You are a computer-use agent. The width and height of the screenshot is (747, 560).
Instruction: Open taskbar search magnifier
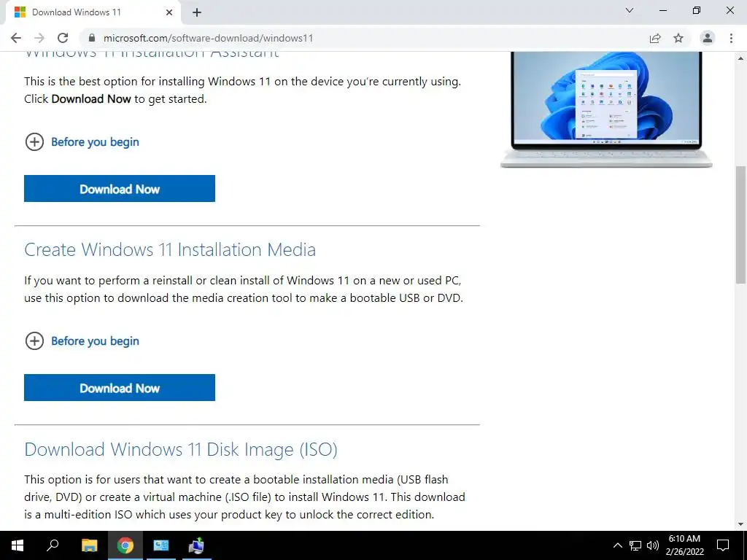53,545
